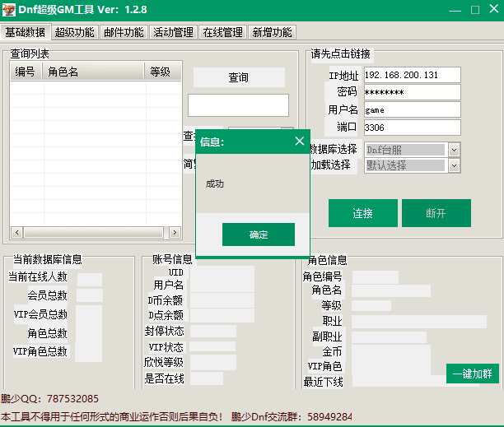Click the 一键加群 button
Viewport: 504px width, 427px height.
coord(472,374)
